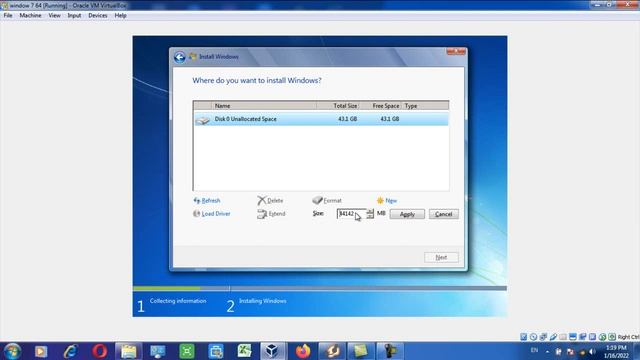This screenshot has height=360, width=640.
Task: Click the Total Size column header
Action: coord(338,106)
